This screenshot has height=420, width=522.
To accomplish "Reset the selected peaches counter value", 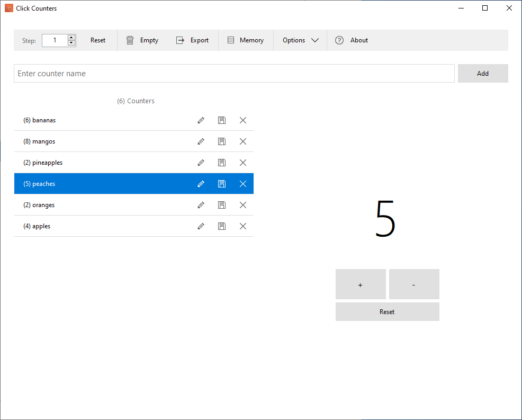I will coord(387,312).
